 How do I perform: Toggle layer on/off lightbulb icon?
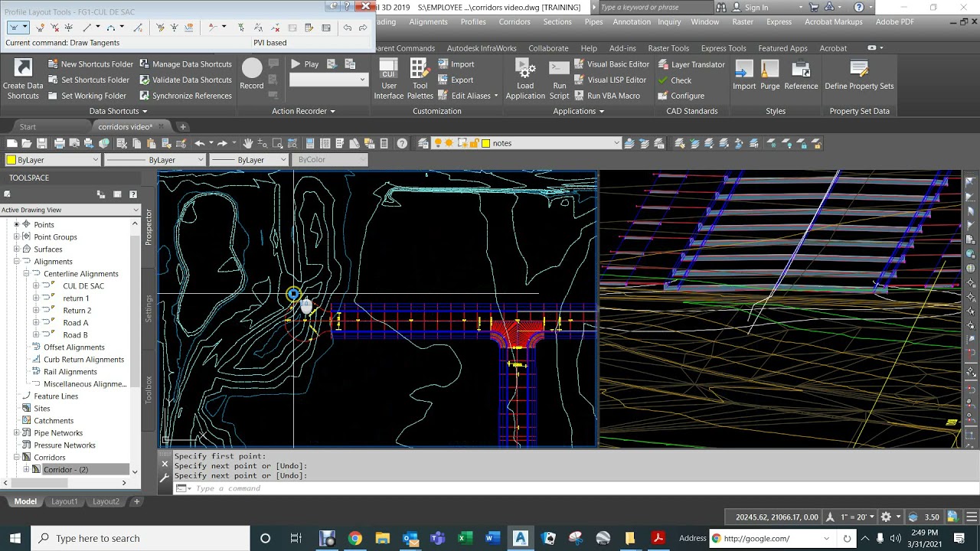coord(438,143)
